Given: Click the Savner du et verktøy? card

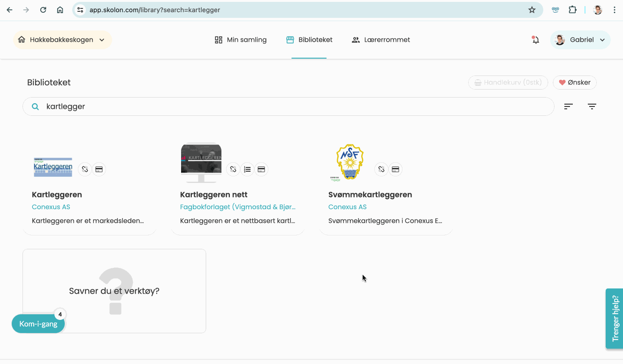Looking at the screenshot, I should click(x=114, y=291).
